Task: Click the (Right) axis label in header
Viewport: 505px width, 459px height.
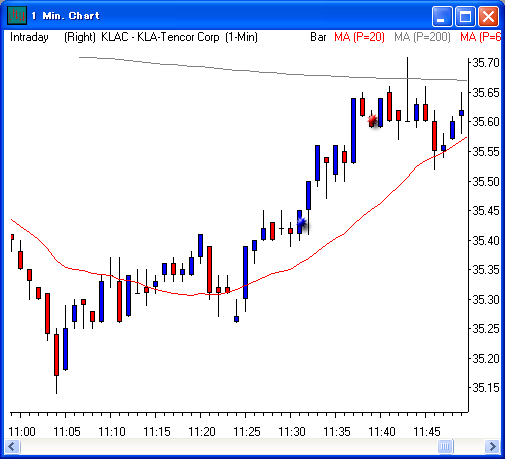Action: pos(80,37)
